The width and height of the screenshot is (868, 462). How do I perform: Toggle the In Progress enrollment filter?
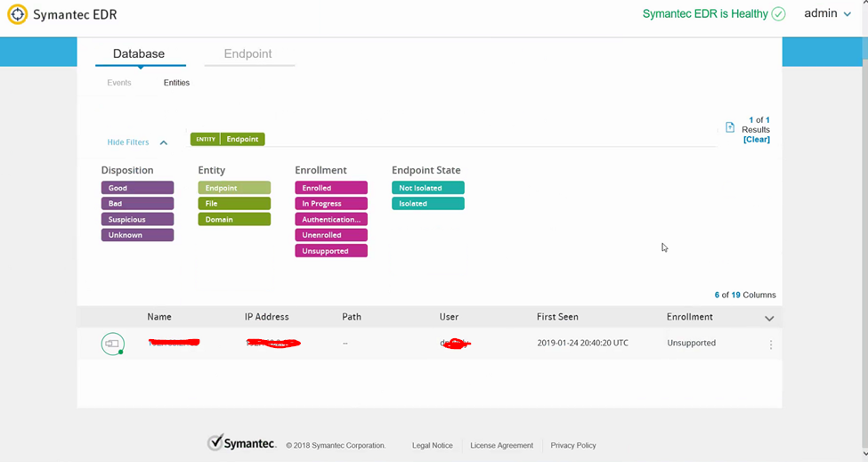click(x=331, y=203)
